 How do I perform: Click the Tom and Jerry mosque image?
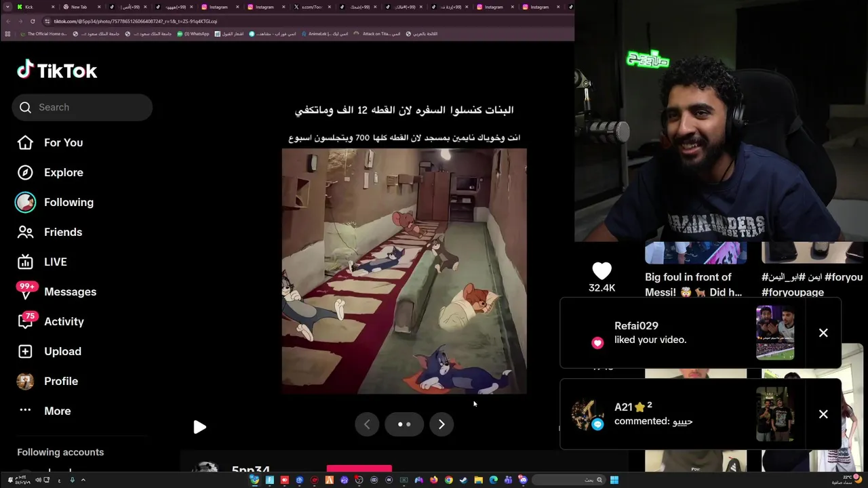coord(404,271)
